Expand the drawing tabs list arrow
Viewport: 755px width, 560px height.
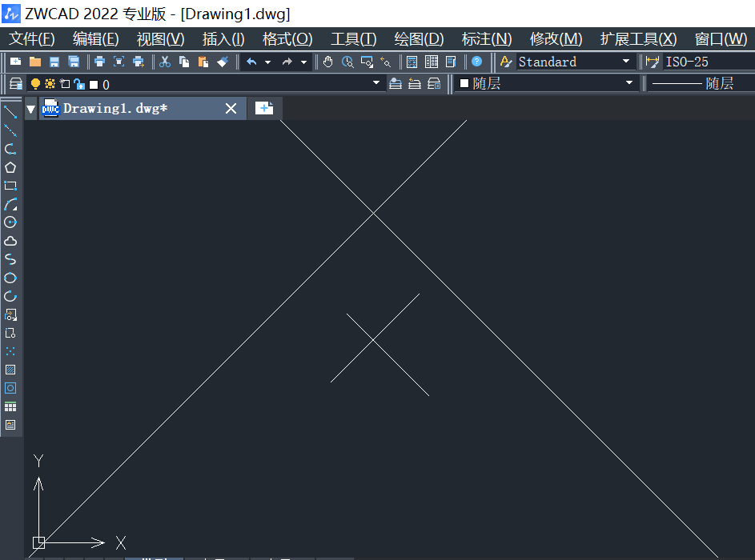[30, 110]
